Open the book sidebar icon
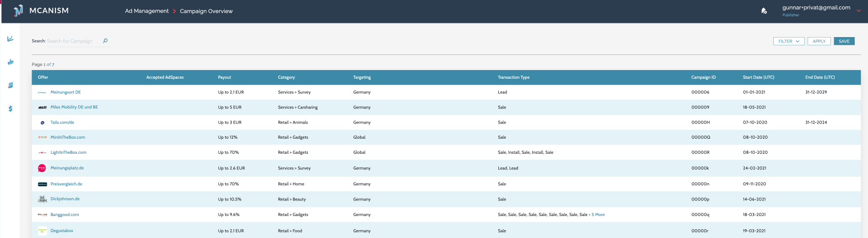 click(x=11, y=85)
